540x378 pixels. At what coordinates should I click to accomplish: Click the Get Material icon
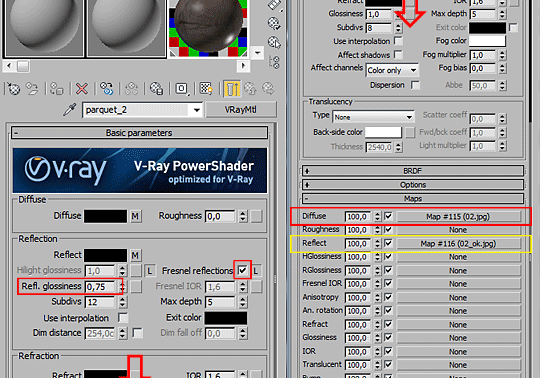tap(13, 89)
